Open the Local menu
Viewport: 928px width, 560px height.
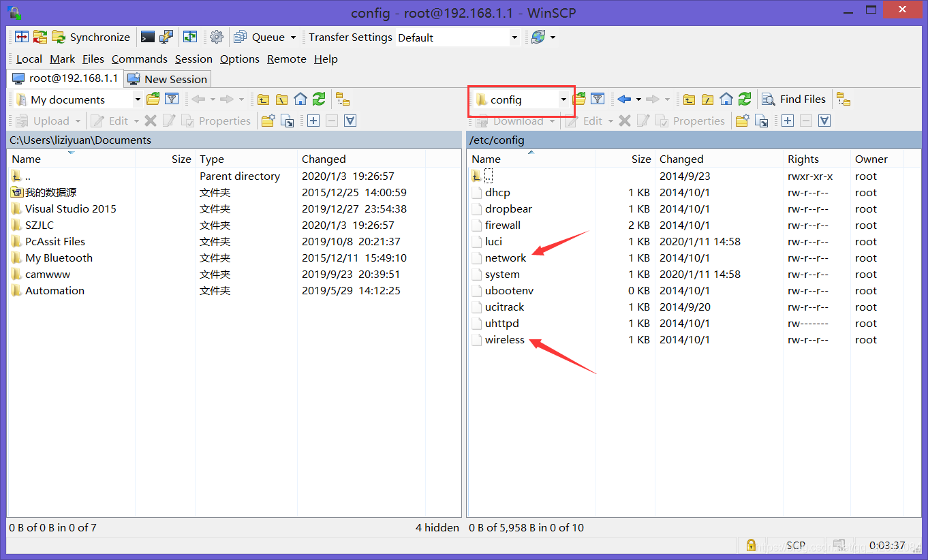click(29, 59)
